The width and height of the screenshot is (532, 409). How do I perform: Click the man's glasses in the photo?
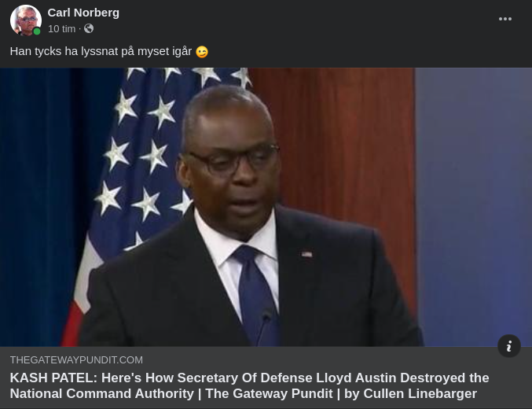(234, 158)
